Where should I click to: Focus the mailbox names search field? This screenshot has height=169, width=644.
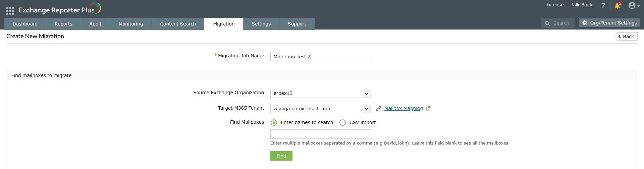[x=320, y=134]
